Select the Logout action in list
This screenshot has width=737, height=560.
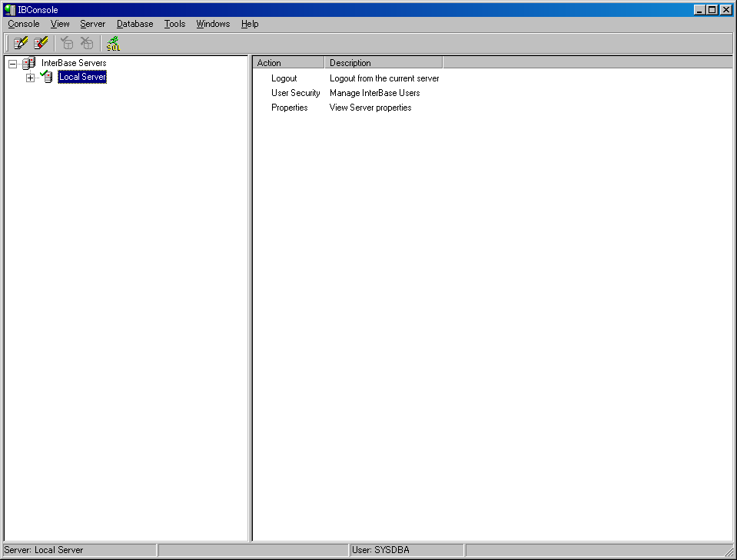pos(284,78)
